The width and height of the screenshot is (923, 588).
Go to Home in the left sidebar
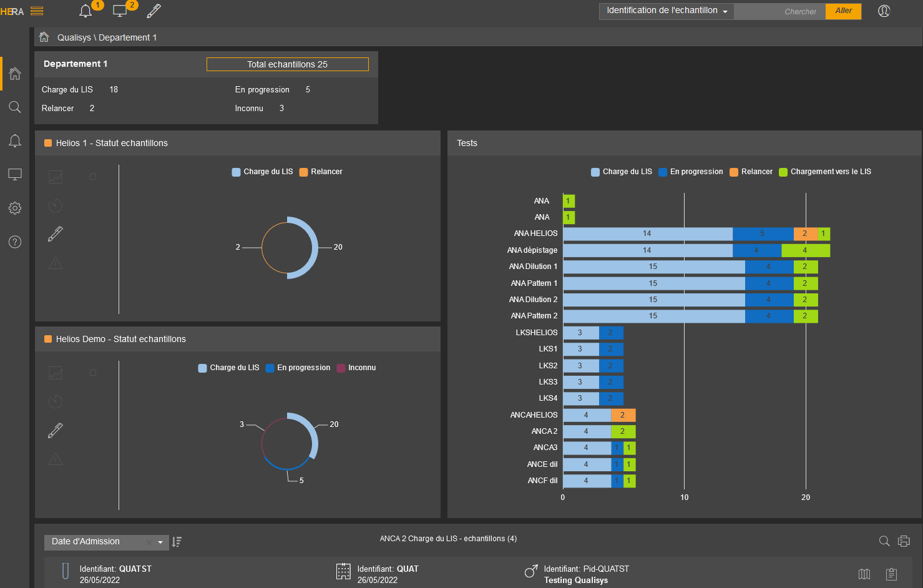[15, 74]
